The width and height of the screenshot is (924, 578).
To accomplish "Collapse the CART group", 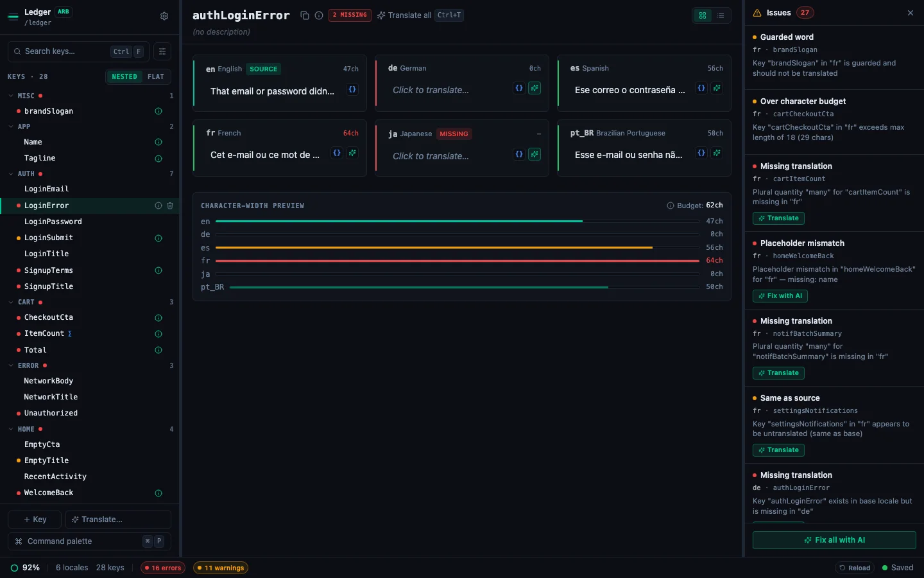I will [11, 302].
